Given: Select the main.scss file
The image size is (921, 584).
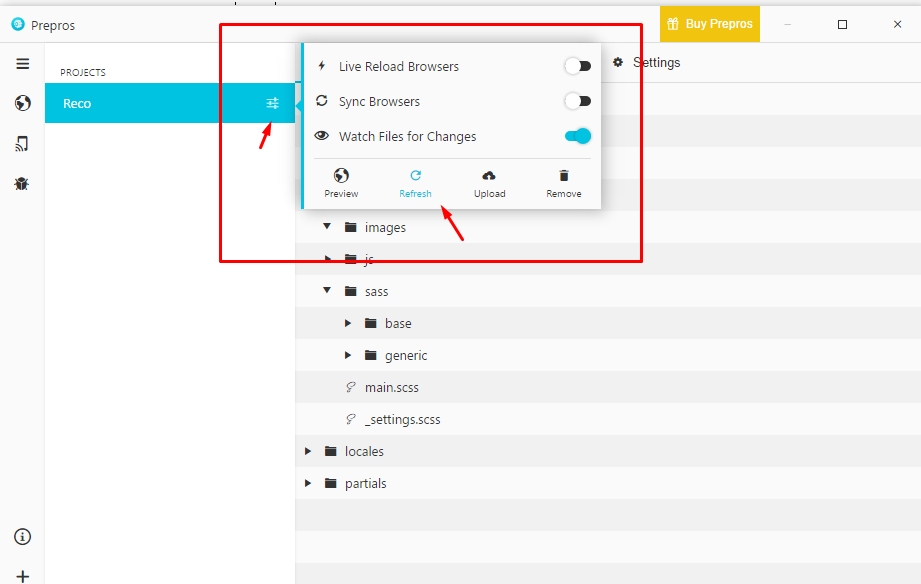Looking at the screenshot, I should pyautogui.click(x=391, y=387).
